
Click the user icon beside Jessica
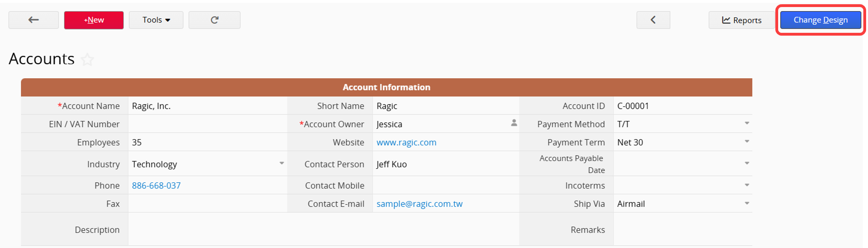514,123
